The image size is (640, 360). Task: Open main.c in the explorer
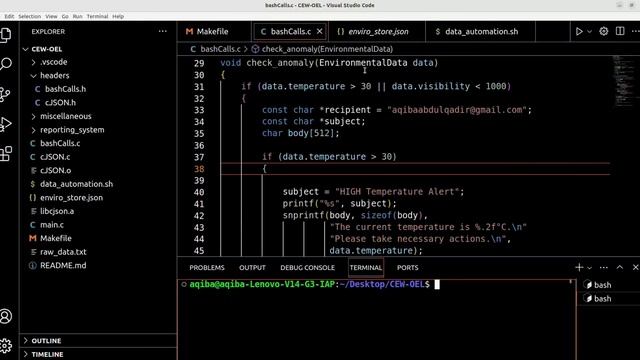[x=98, y=224]
